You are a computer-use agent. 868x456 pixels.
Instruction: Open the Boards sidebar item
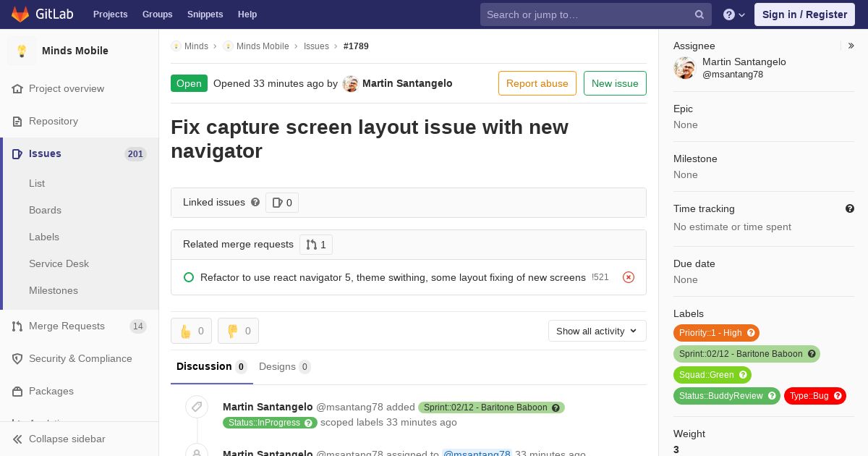45,210
